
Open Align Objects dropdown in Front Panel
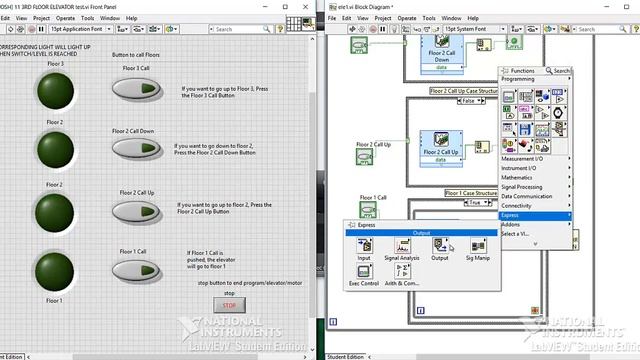[x=122, y=29]
